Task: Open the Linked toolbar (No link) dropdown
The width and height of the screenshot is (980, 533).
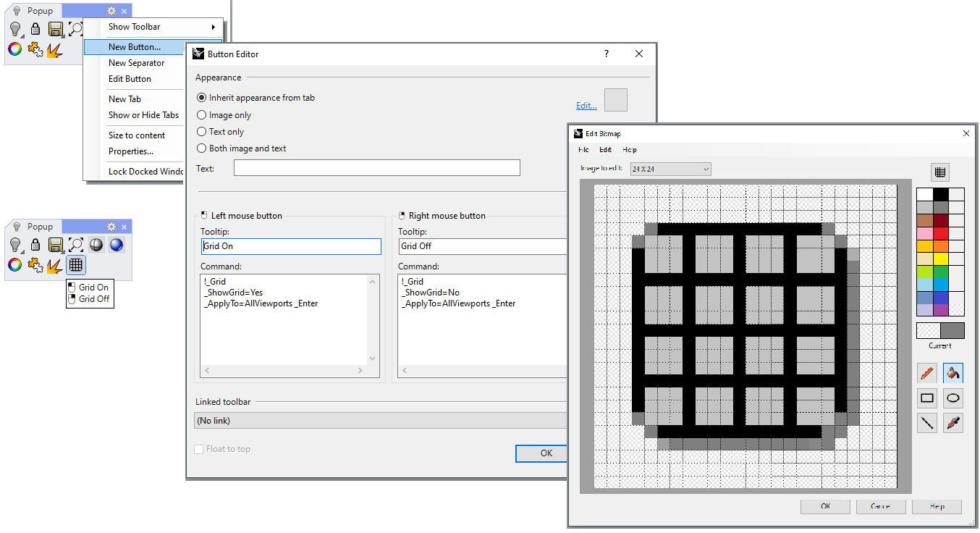Action: pos(380,421)
